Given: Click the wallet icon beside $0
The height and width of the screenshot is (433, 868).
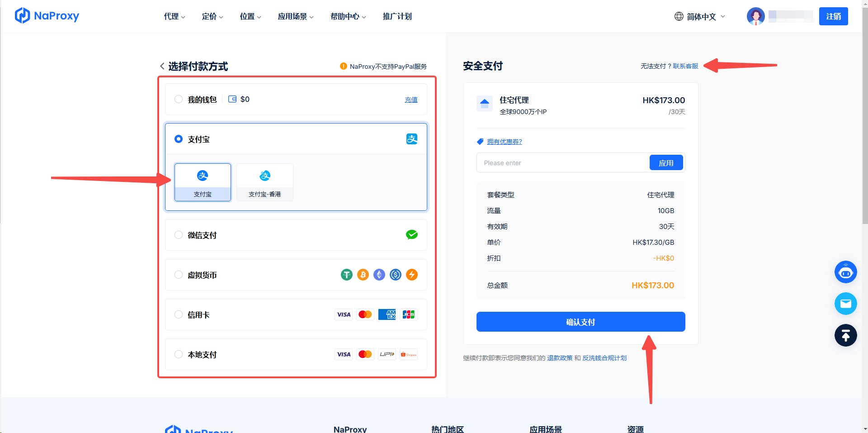Looking at the screenshot, I should click(x=232, y=99).
